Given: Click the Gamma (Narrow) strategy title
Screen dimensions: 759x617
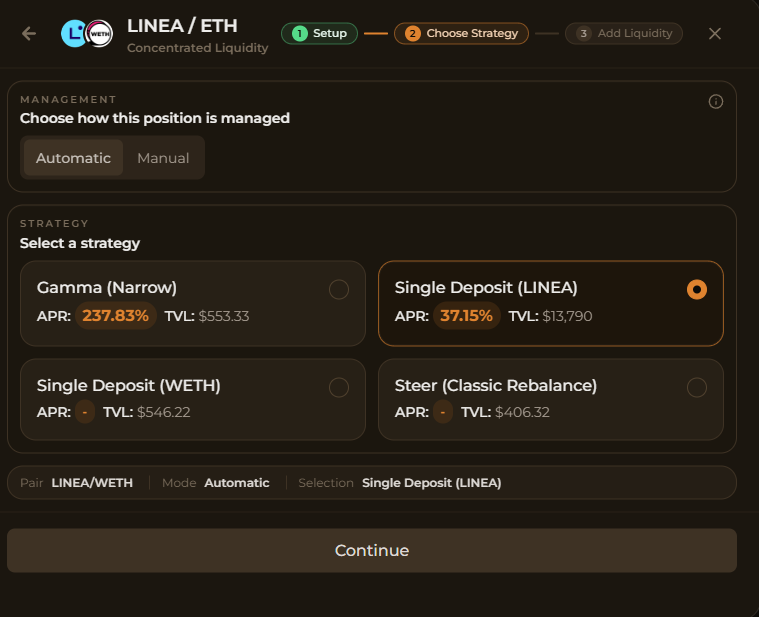Looking at the screenshot, I should pos(106,287).
